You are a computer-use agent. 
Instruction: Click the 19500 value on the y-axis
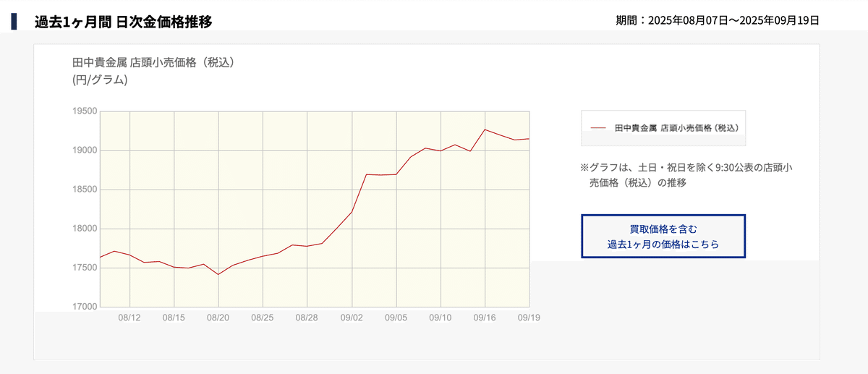85,111
